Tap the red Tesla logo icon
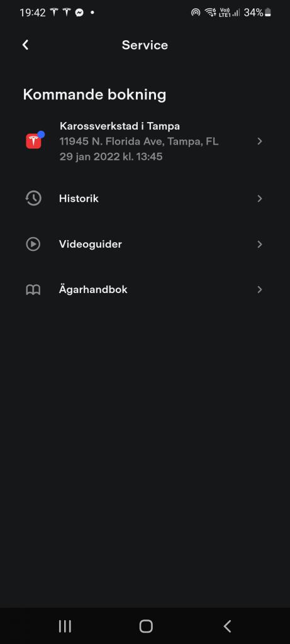 [x=34, y=141]
